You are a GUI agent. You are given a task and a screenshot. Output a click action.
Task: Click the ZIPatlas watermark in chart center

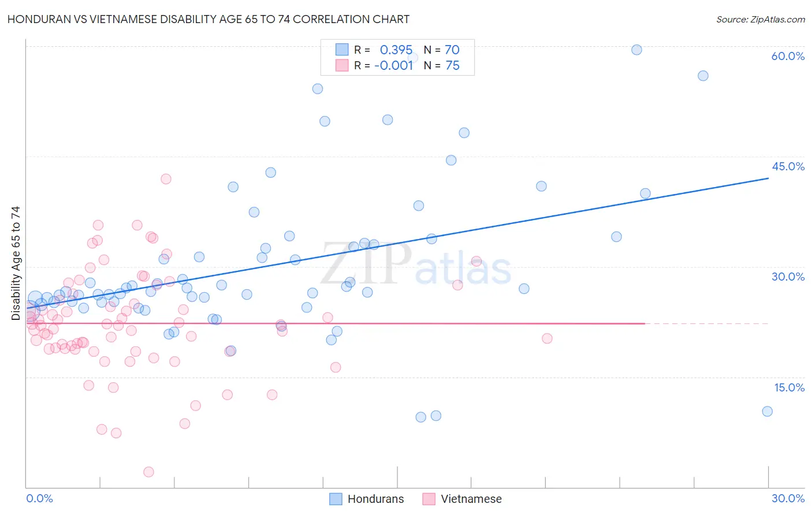[x=416, y=264]
